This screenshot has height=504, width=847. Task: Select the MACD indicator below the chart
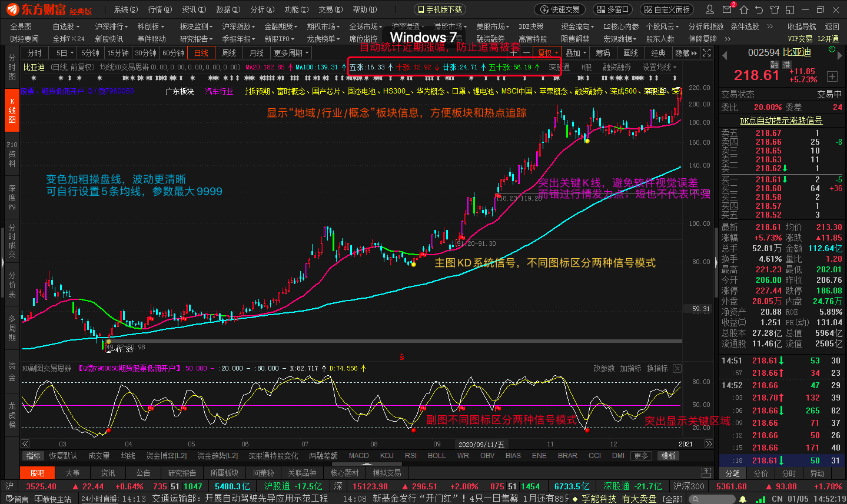coord(358,456)
